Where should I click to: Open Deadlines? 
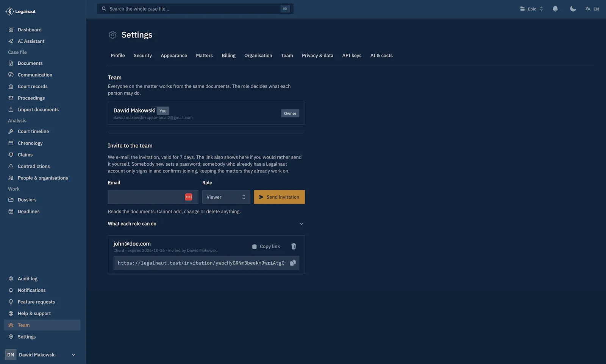click(42, 212)
